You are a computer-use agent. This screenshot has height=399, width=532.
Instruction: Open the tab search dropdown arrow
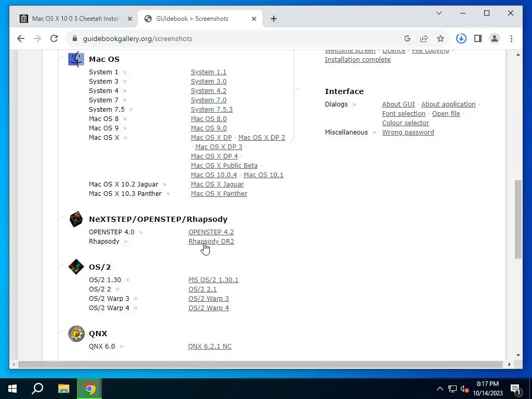[x=438, y=13]
